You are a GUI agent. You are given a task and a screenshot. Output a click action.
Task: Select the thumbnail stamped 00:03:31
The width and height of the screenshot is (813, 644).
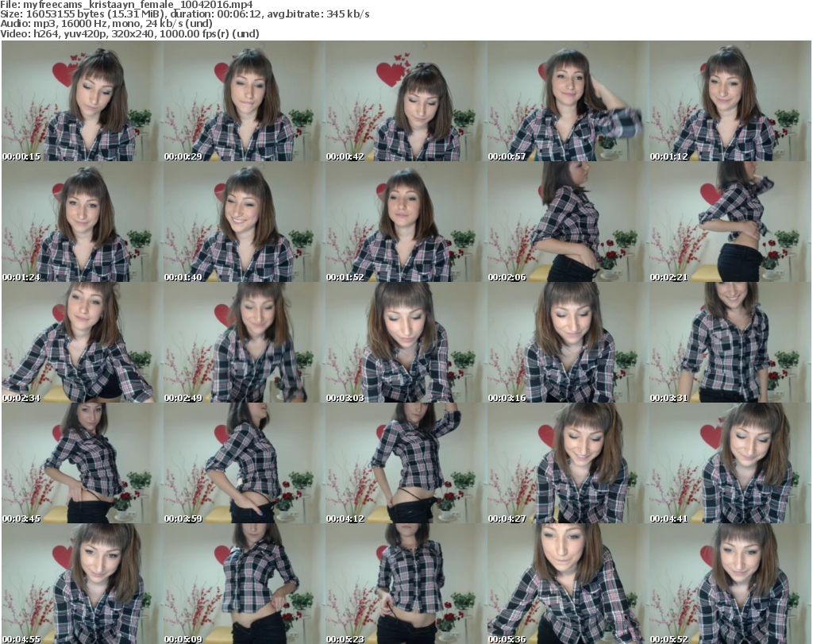point(730,343)
